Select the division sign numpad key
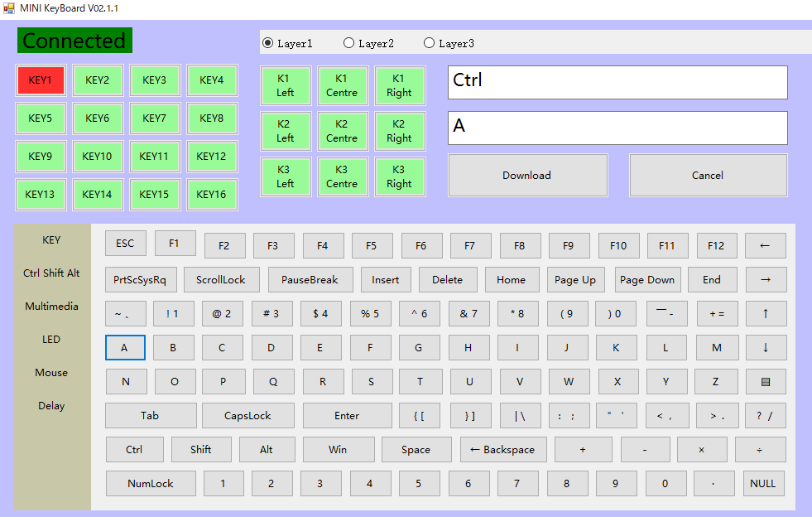The image size is (812, 517). pyautogui.click(x=760, y=450)
